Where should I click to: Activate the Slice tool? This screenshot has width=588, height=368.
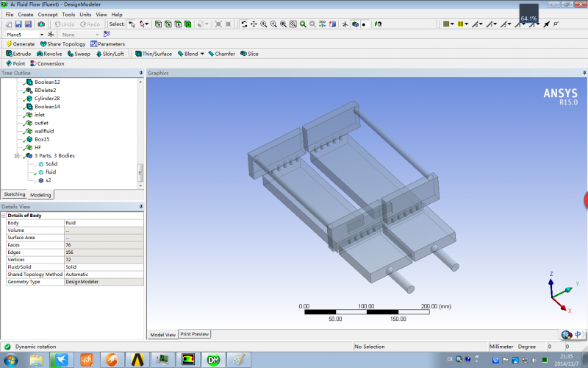(x=248, y=54)
